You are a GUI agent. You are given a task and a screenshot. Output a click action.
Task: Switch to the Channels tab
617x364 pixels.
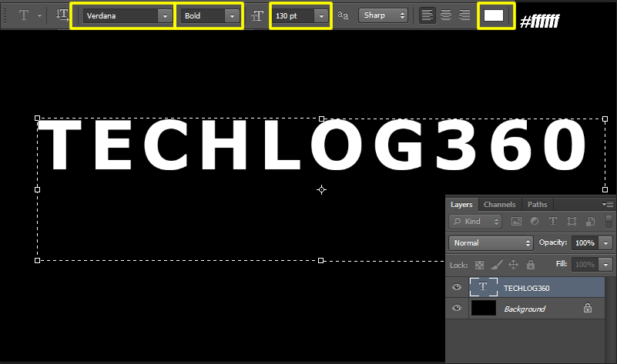point(499,205)
